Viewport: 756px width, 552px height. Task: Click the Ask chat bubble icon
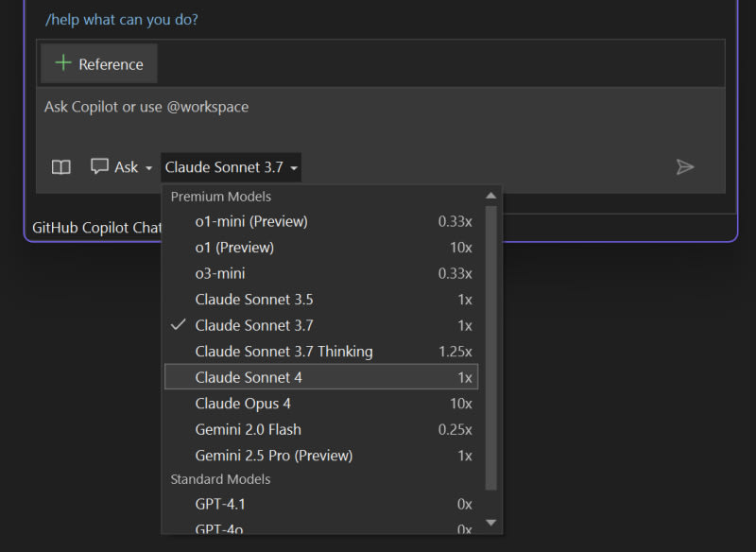click(x=99, y=166)
